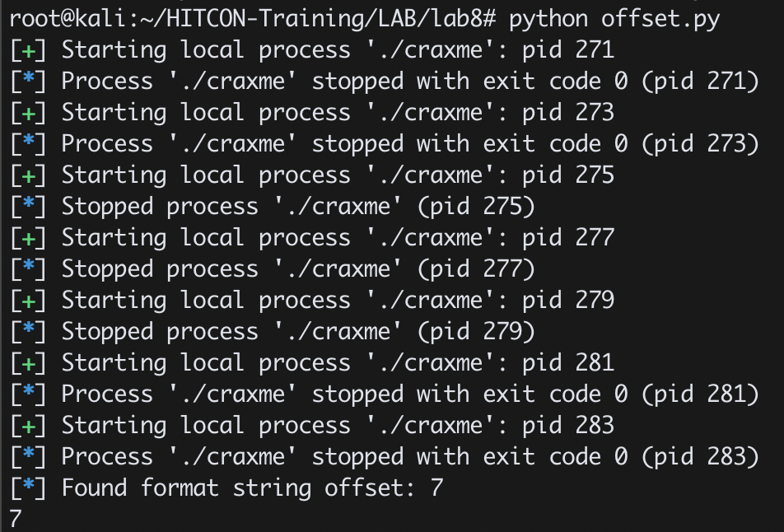Viewport: 784px width, 532px height.
Task: Click the root@kali shell prompt
Action: (253, 19)
